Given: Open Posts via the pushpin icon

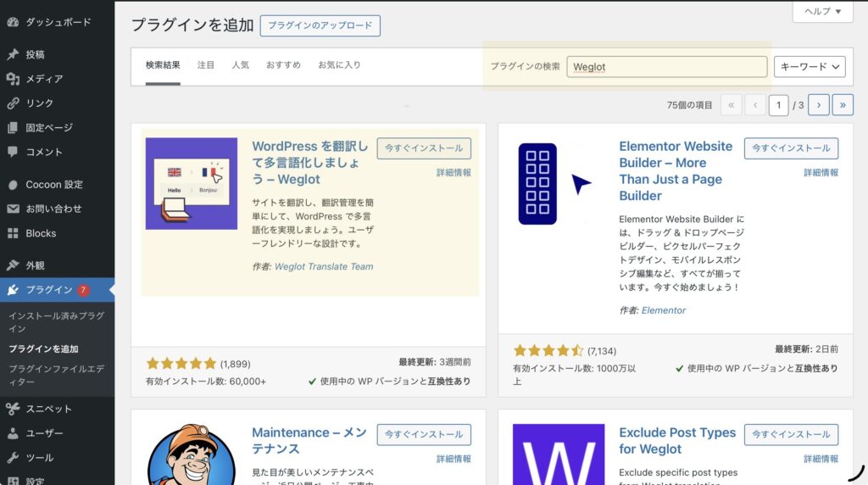Looking at the screenshot, I should click(x=13, y=54).
